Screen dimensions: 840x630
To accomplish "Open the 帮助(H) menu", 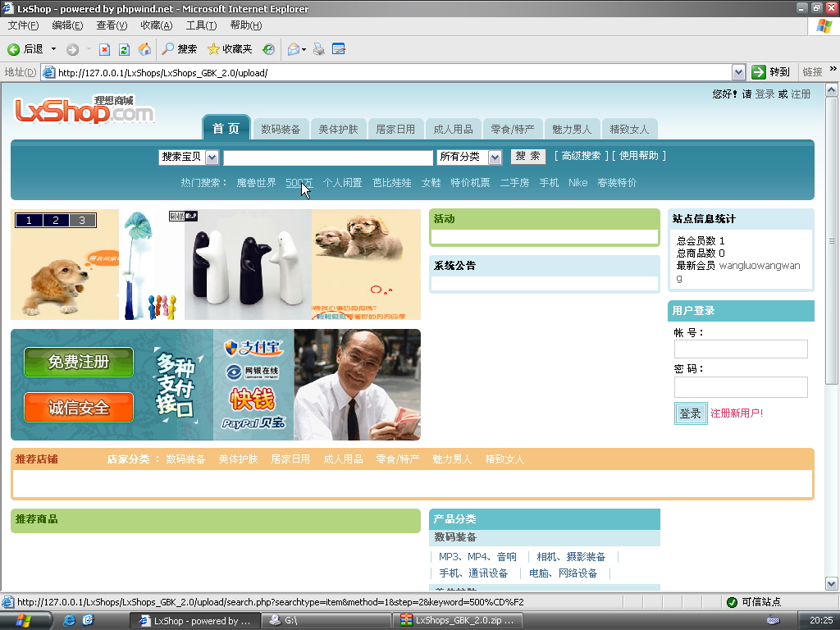I will coord(246,25).
